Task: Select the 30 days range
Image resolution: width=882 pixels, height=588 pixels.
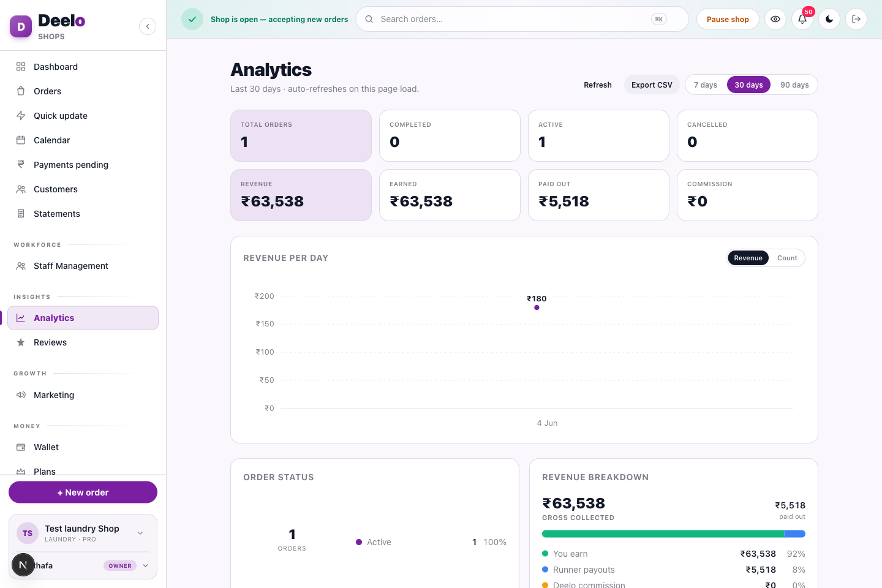Action: tap(748, 85)
